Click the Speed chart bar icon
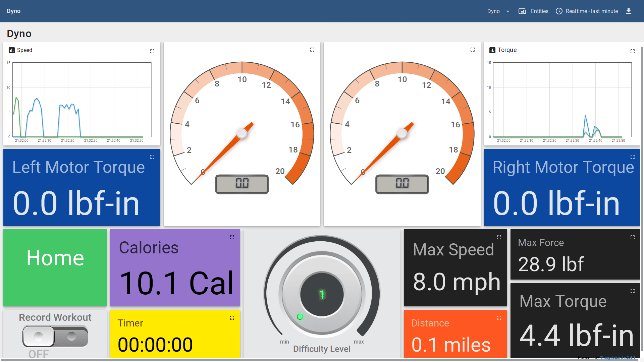This screenshot has width=644, height=362. [12, 50]
